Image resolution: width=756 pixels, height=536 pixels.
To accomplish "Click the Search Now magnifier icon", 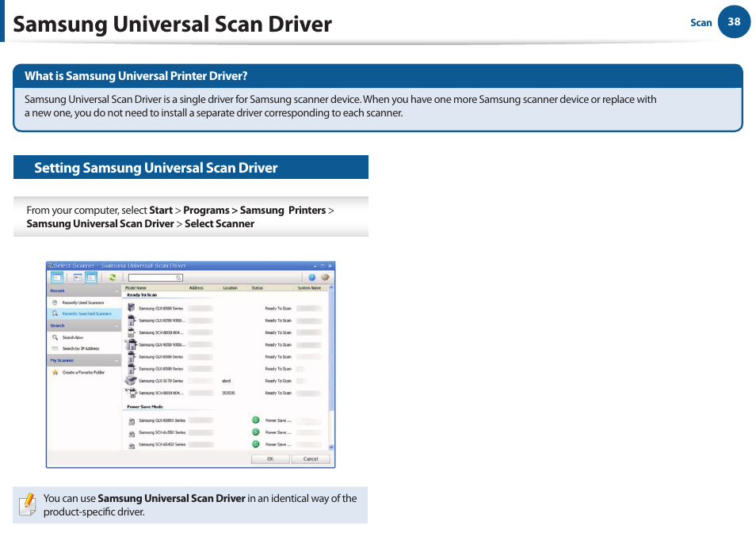I will click(x=55, y=337).
